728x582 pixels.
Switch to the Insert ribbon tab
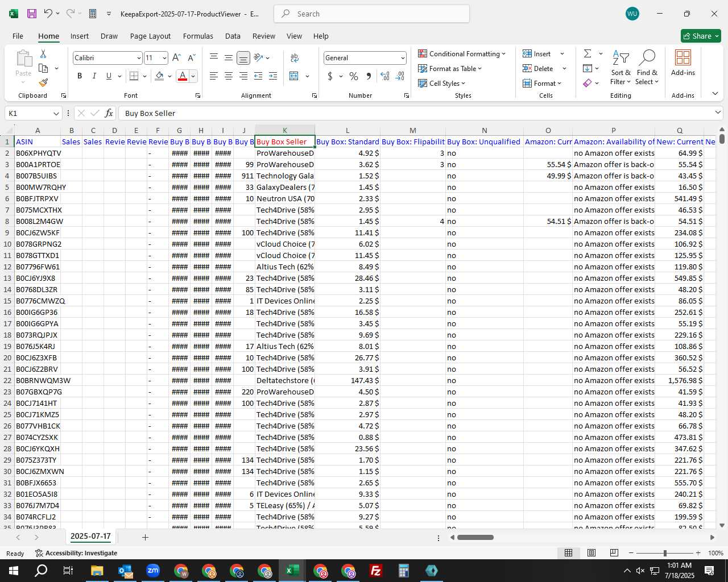(x=80, y=36)
